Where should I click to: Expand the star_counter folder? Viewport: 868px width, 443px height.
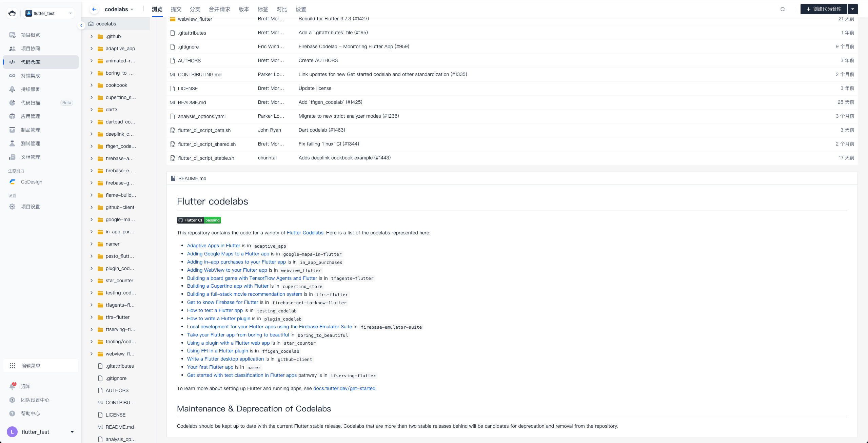(x=92, y=281)
